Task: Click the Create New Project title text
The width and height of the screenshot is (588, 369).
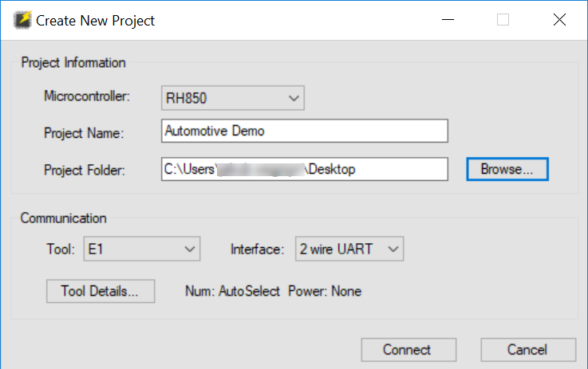Action: pos(96,21)
